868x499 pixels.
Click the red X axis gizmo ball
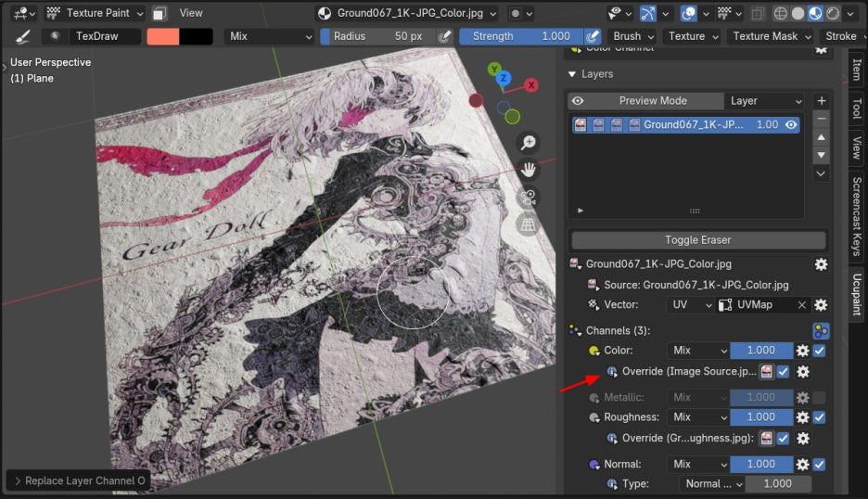coord(531,85)
